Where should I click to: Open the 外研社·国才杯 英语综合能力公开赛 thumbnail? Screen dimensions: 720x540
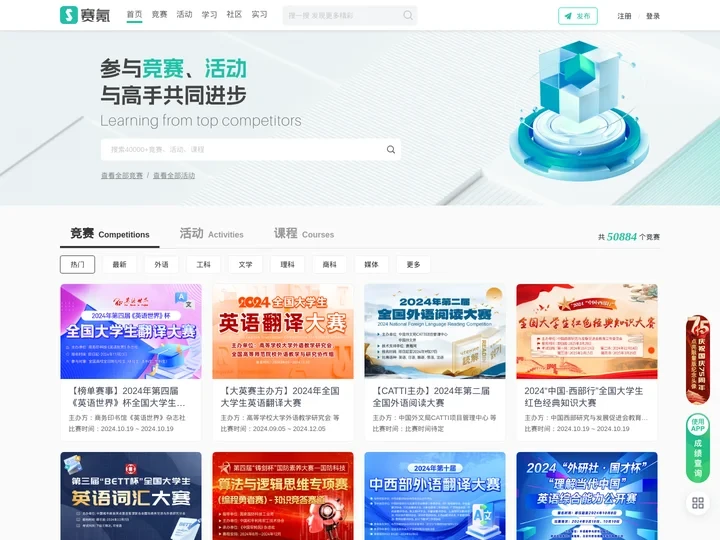[587, 496]
